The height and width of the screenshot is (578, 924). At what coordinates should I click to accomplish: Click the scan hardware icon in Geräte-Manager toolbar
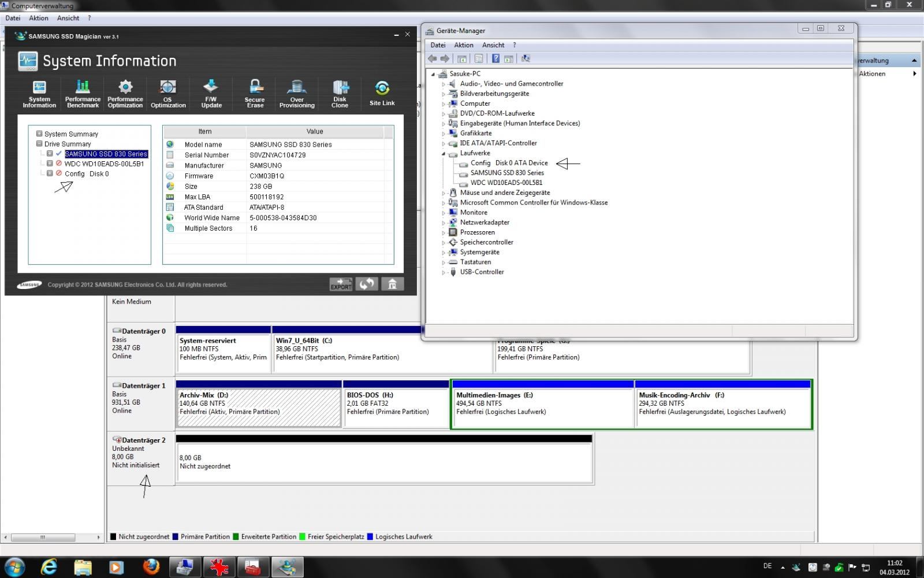tap(526, 58)
